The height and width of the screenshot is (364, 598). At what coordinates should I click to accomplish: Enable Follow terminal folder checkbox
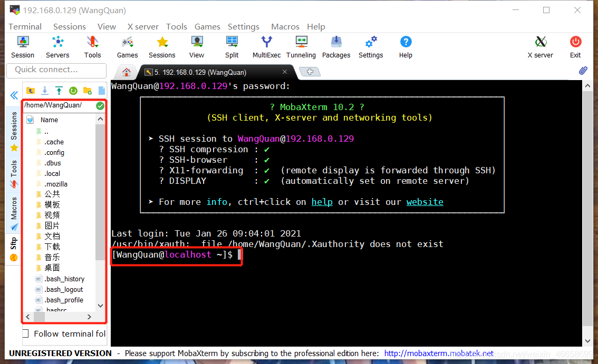pyautogui.click(x=25, y=333)
